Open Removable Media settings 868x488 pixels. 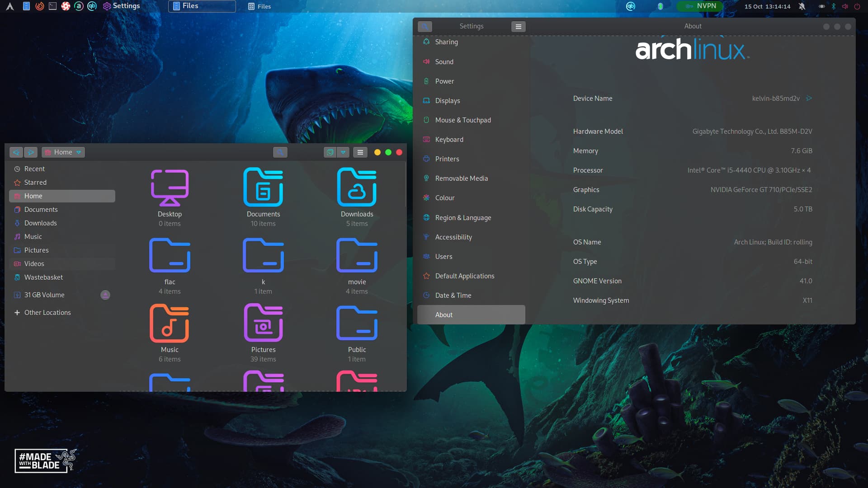tap(471, 178)
